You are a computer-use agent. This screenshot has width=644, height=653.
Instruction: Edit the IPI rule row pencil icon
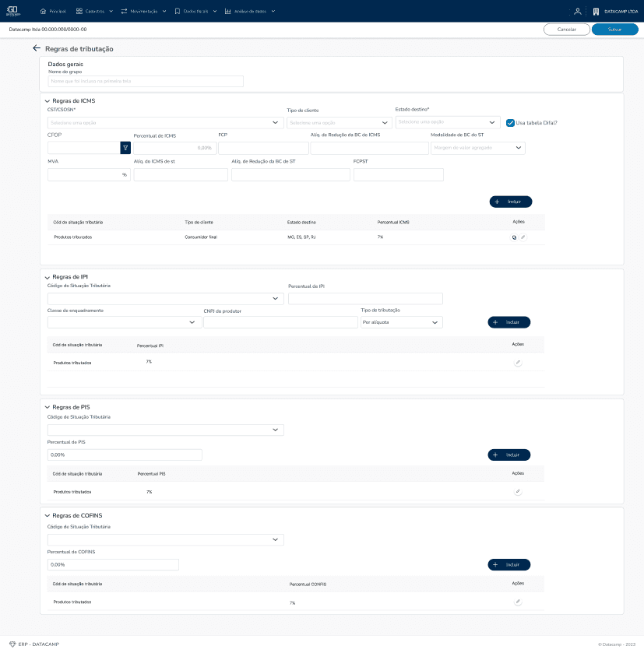518,363
